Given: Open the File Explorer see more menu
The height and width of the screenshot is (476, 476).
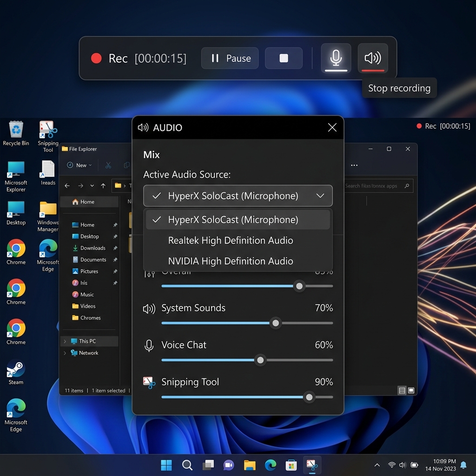Looking at the screenshot, I should 354,165.
